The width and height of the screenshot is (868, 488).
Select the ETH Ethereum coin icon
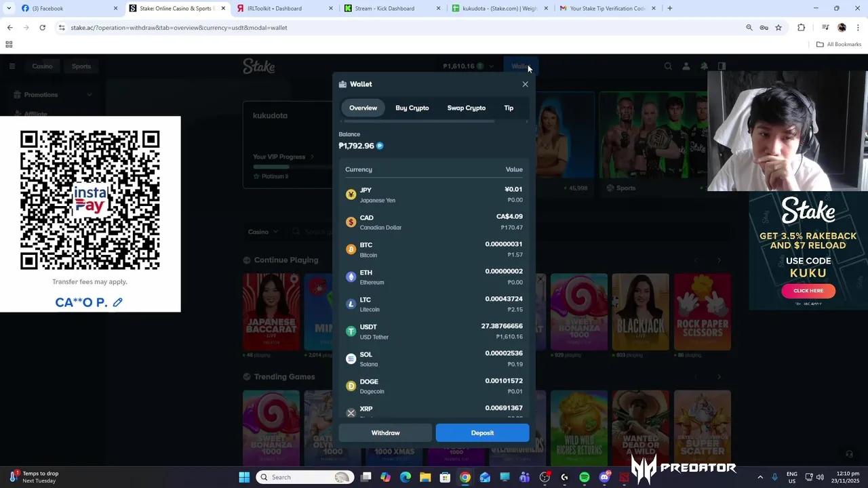(x=351, y=277)
